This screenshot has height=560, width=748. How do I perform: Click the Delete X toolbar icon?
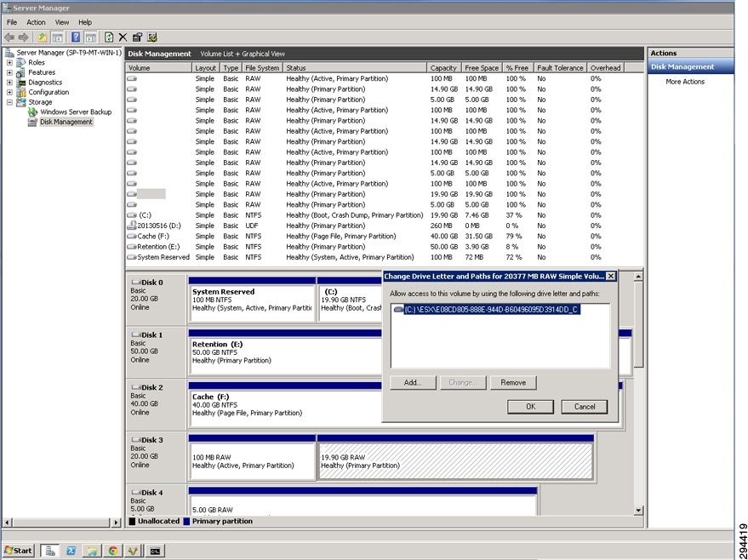pos(123,37)
